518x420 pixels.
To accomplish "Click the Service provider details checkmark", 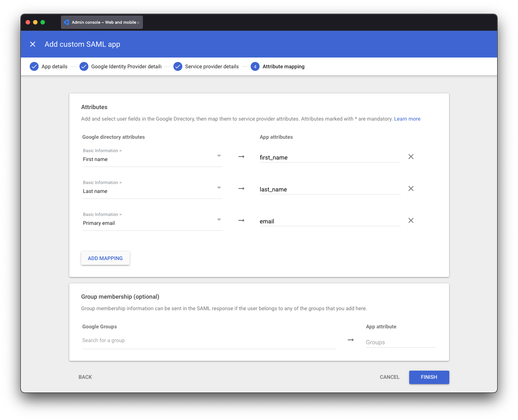I will 178,66.
